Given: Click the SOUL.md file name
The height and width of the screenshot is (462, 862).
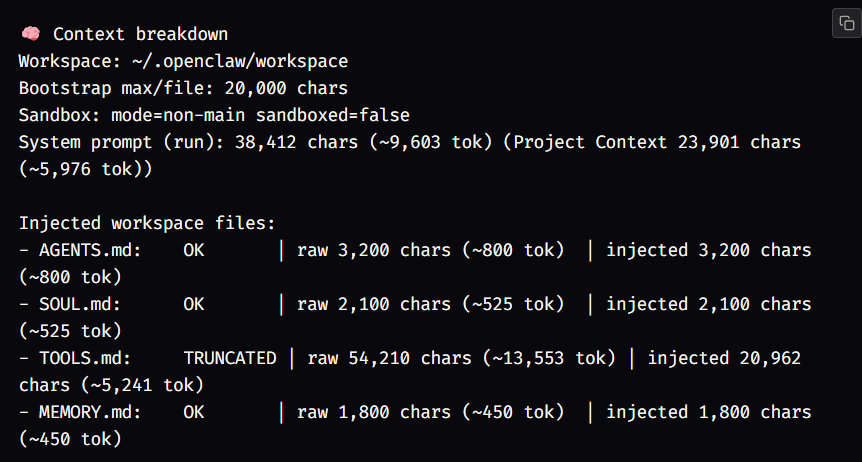Looking at the screenshot, I should [x=80, y=304].
